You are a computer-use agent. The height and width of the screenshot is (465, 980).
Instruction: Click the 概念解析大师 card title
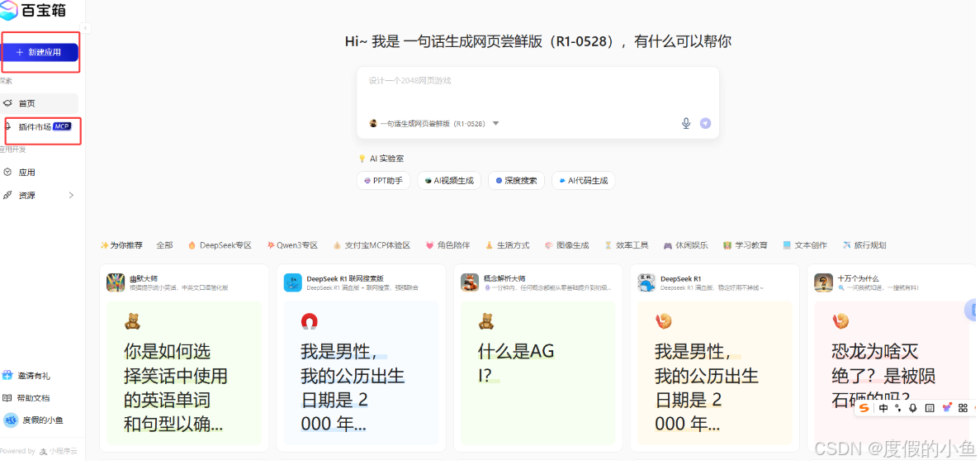tap(505, 278)
